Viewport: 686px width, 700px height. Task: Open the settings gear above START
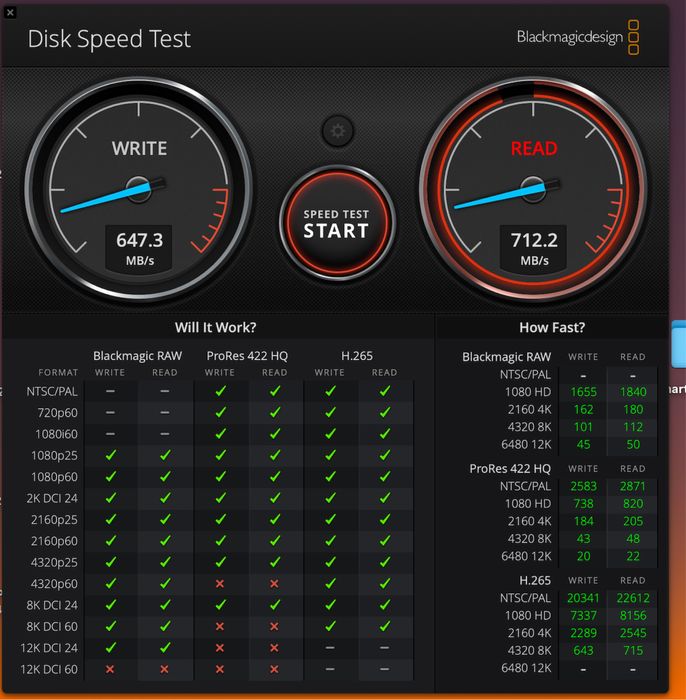click(x=337, y=131)
